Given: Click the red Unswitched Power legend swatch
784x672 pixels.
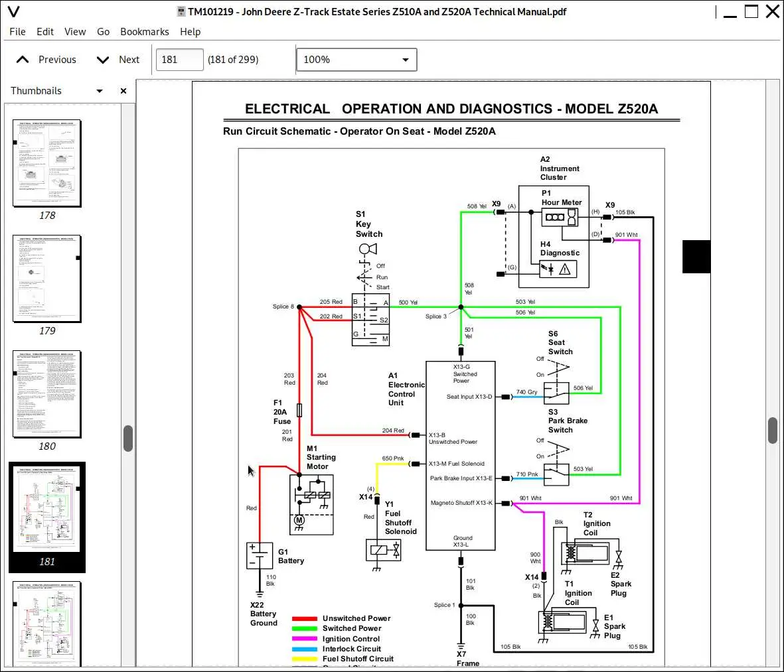Looking at the screenshot, I should point(305,618).
